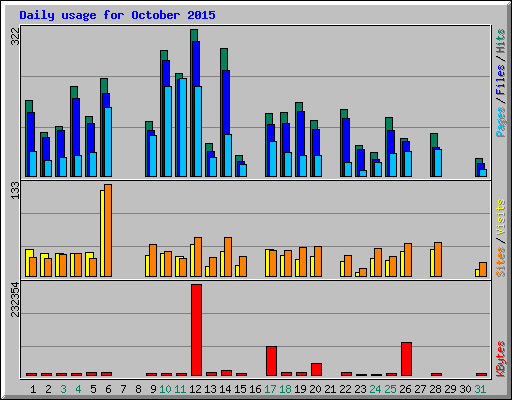
Task: Click the 'Visits' legend label
Action: tap(501, 217)
